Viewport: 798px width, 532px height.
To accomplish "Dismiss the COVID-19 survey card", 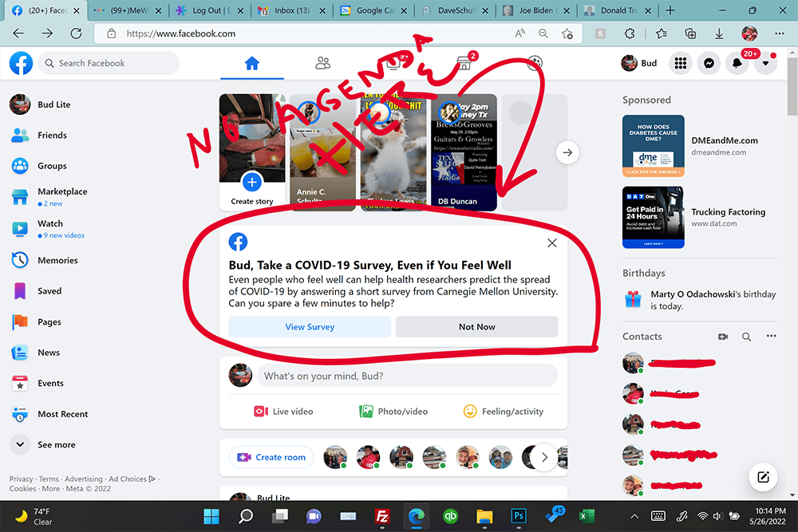I will (552, 243).
